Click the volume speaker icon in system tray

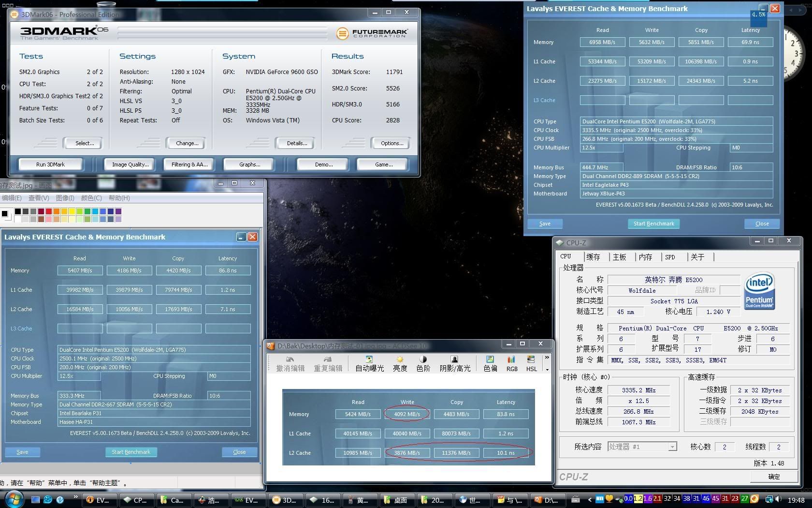tap(778, 499)
